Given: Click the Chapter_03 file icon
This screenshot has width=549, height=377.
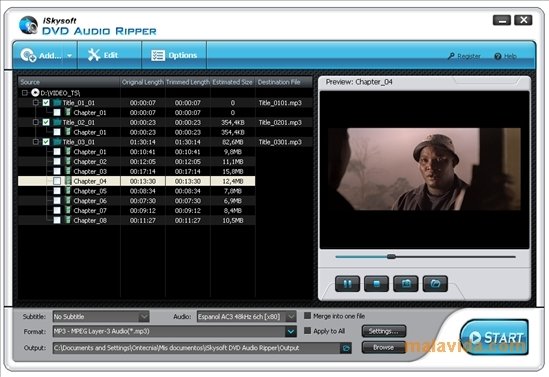Looking at the screenshot, I should click(x=68, y=171).
